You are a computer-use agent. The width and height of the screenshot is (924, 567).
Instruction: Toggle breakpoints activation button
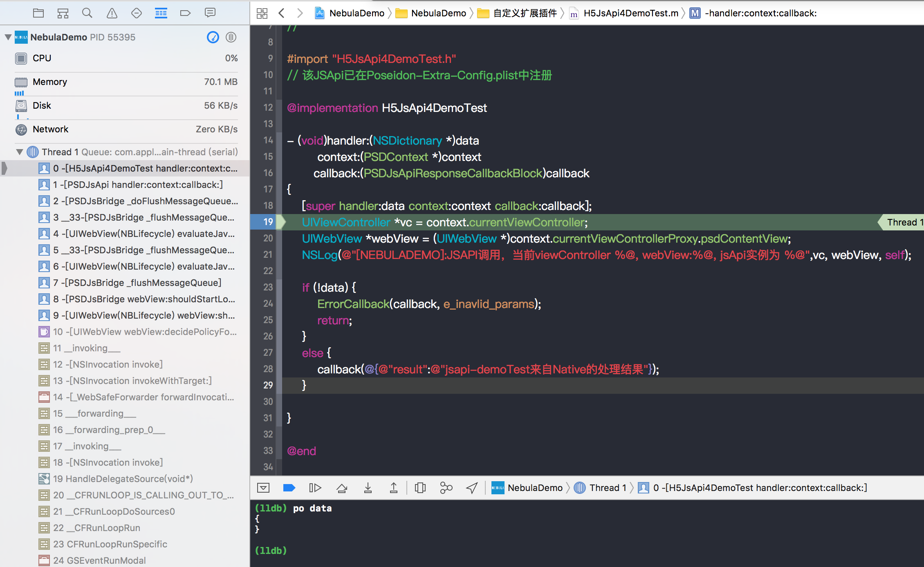[x=289, y=488]
